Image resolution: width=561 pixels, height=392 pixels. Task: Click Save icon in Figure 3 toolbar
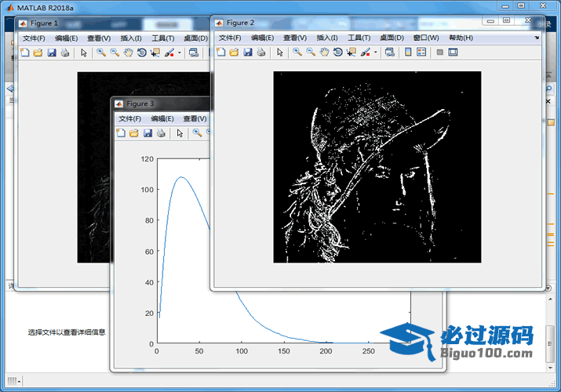[148, 133]
